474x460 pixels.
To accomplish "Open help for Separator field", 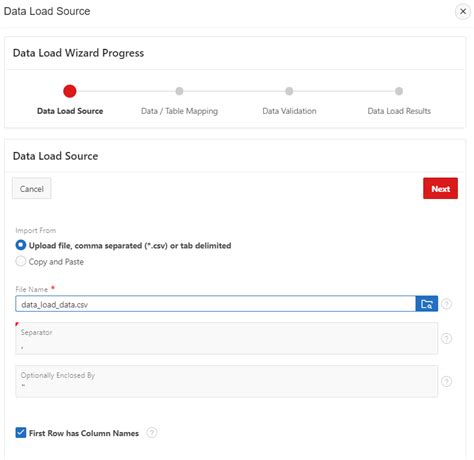I will pyautogui.click(x=446, y=338).
